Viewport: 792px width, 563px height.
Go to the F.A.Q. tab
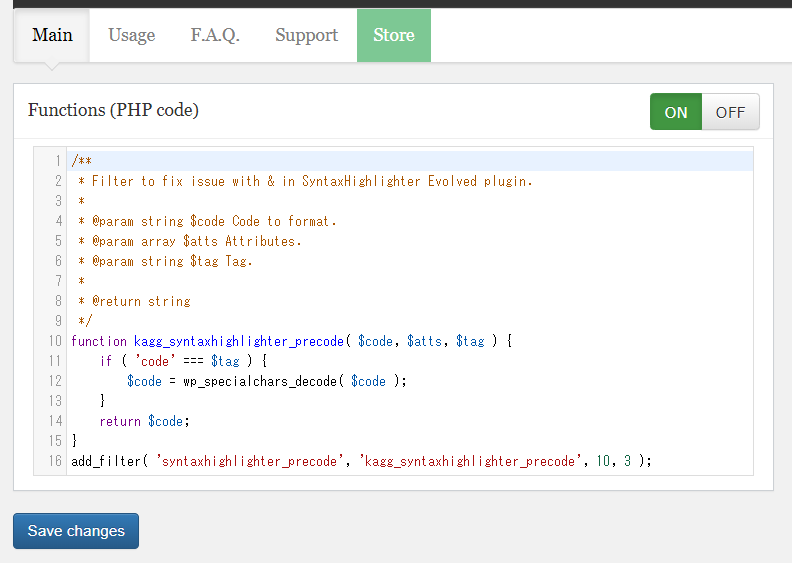[215, 35]
